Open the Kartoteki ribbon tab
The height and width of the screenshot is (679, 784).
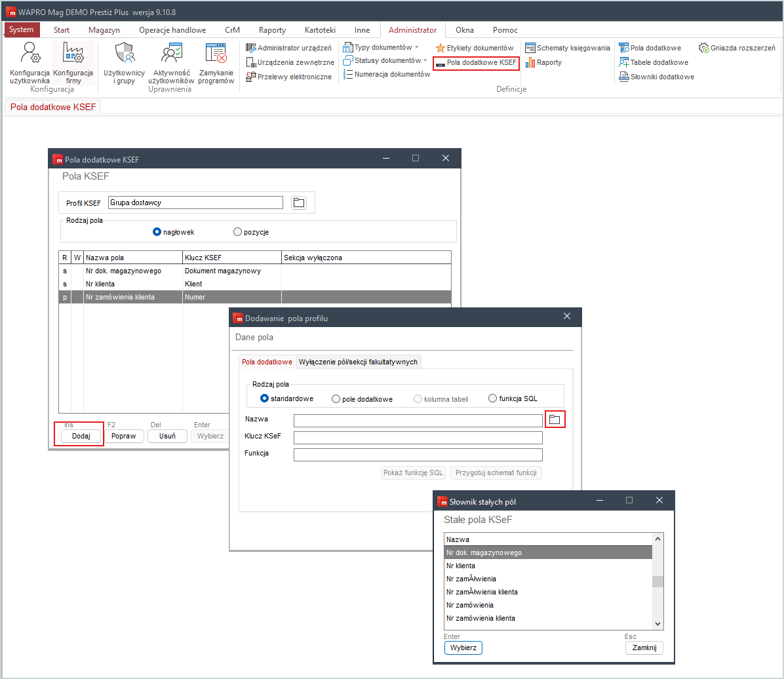(x=320, y=30)
